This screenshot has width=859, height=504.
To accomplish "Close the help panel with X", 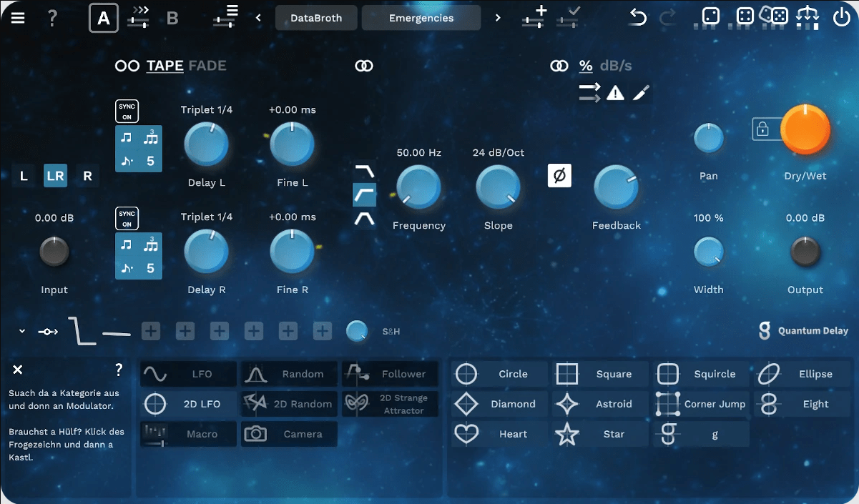I will click(18, 370).
